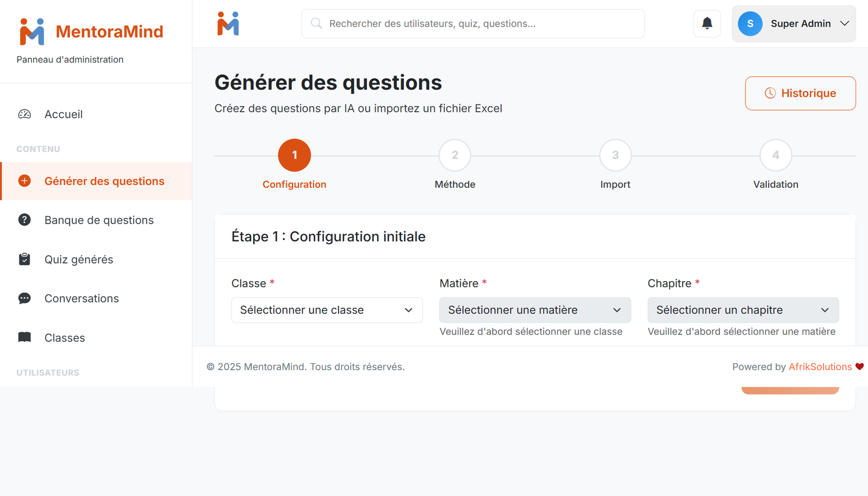Open the Chapitre selection dropdown
The image size is (868, 496).
point(743,310)
